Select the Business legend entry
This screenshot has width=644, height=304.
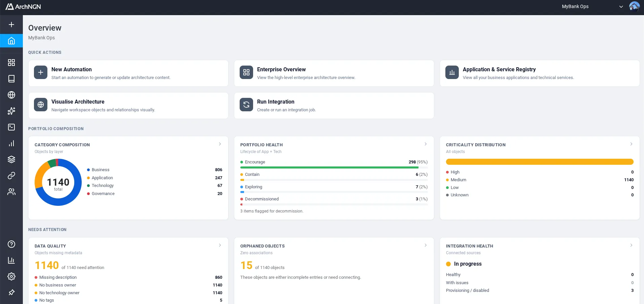155,170
